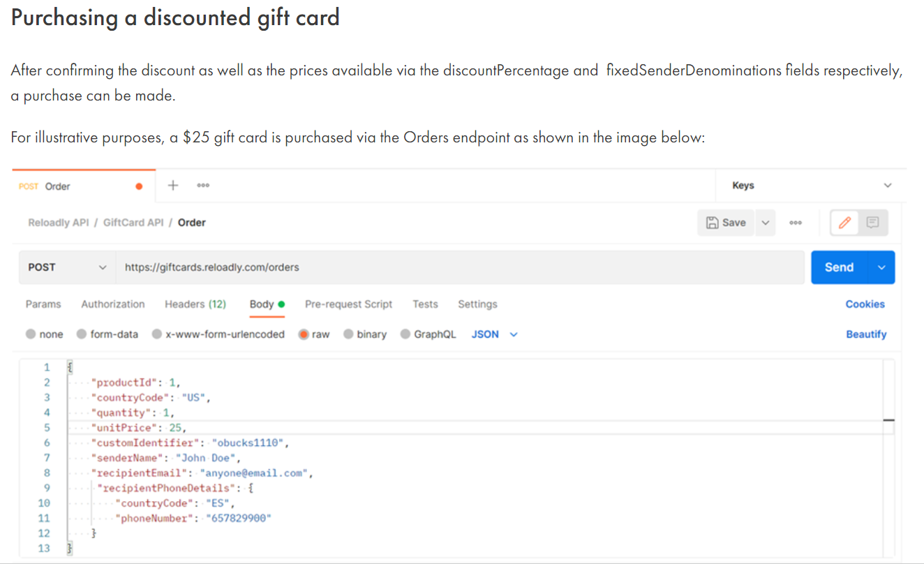Change the POST method dropdown

coord(66,267)
